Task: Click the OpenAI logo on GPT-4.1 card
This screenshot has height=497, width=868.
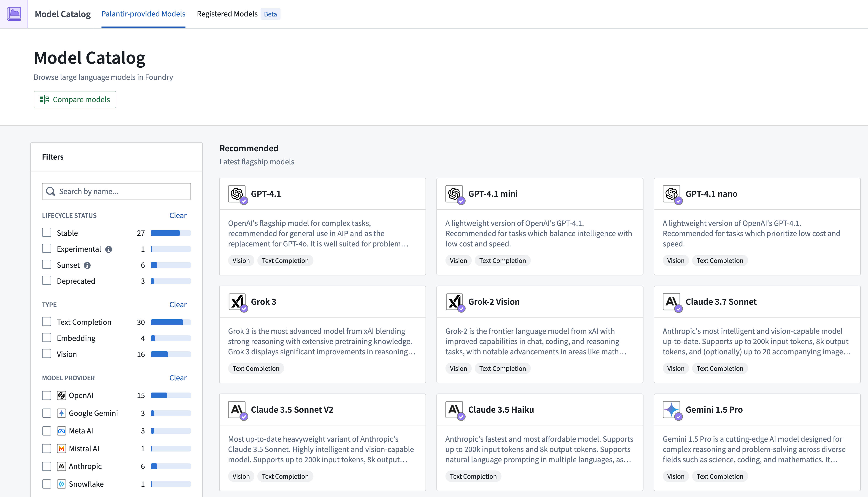Action: pos(236,194)
